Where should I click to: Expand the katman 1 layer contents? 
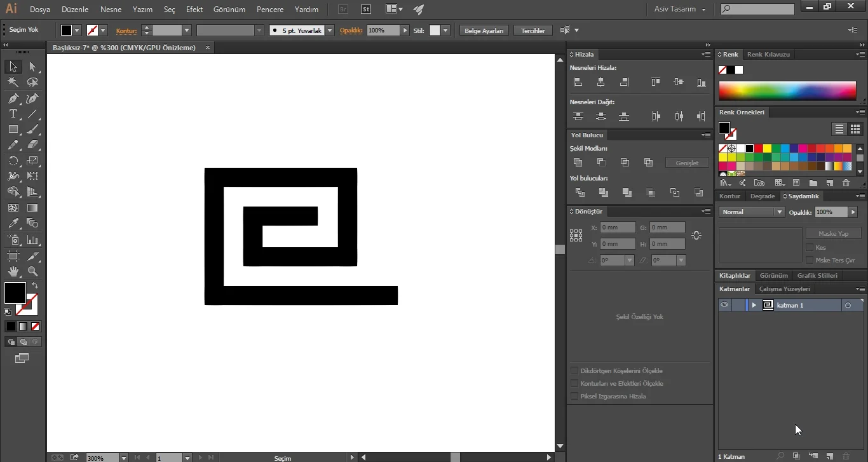(754, 305)
